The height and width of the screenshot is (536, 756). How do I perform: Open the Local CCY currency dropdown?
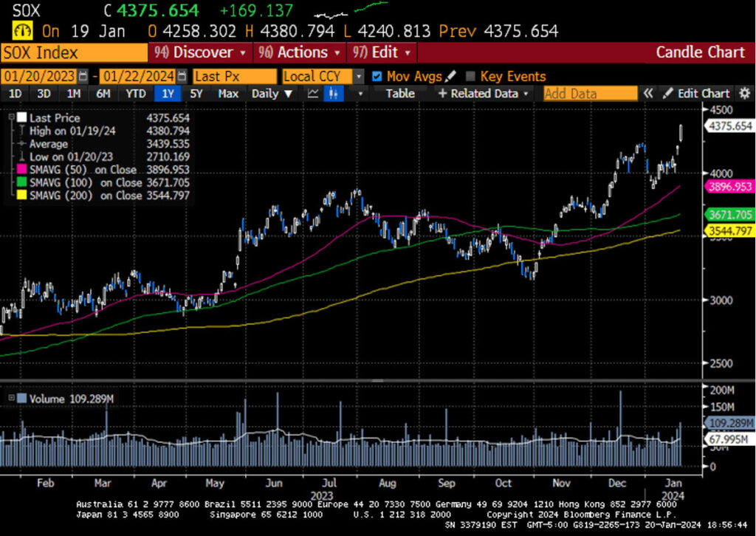(x=359, y=76)
